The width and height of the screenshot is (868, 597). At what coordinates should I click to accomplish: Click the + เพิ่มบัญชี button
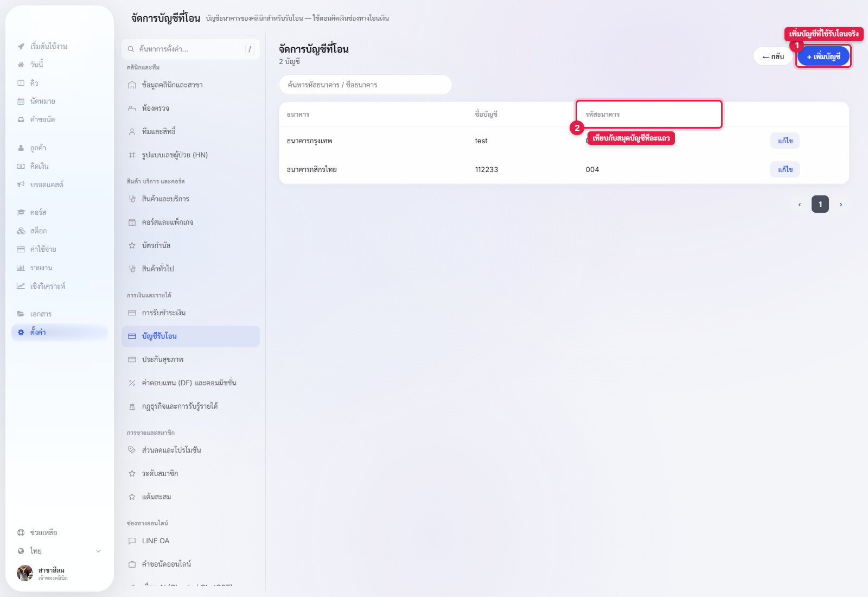(x=824, y=56)
